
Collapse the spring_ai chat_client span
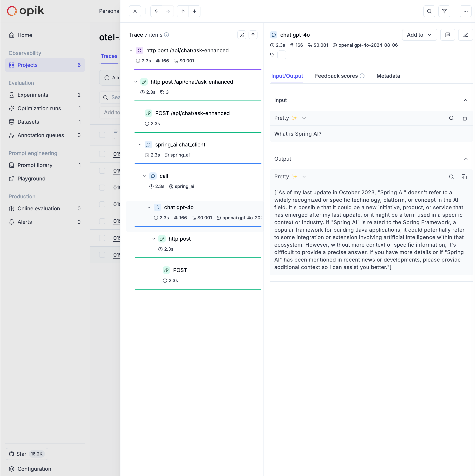pyautogui.click(x=140, y=145)
